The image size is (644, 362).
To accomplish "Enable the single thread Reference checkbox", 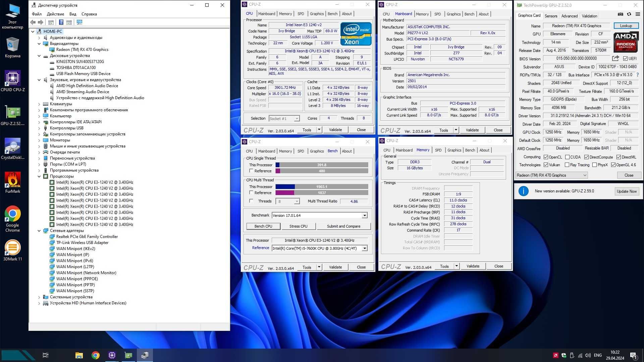I will (x=251, y=171).
